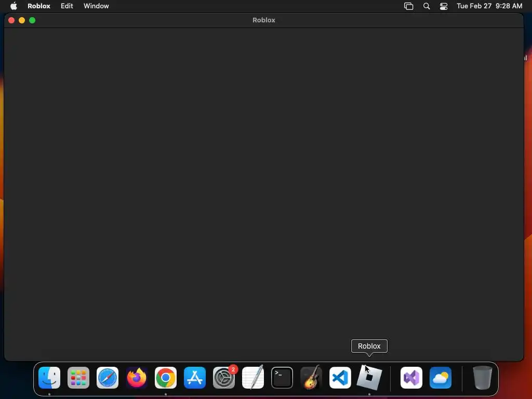Open Launchpad in the dock
Image resolution: width=532 pixels, height=399 pixels.
(x=78, y=378)
